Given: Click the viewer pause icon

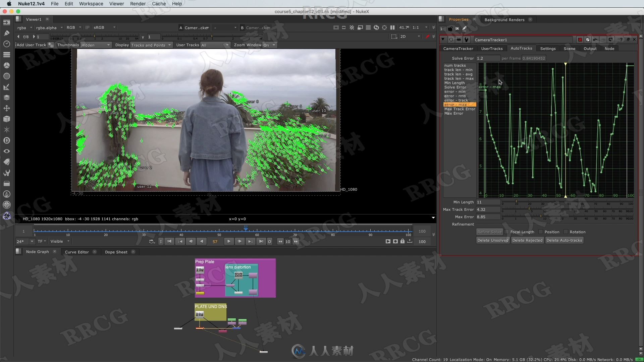Looking at the screenshot, I should tap(392, 27).
